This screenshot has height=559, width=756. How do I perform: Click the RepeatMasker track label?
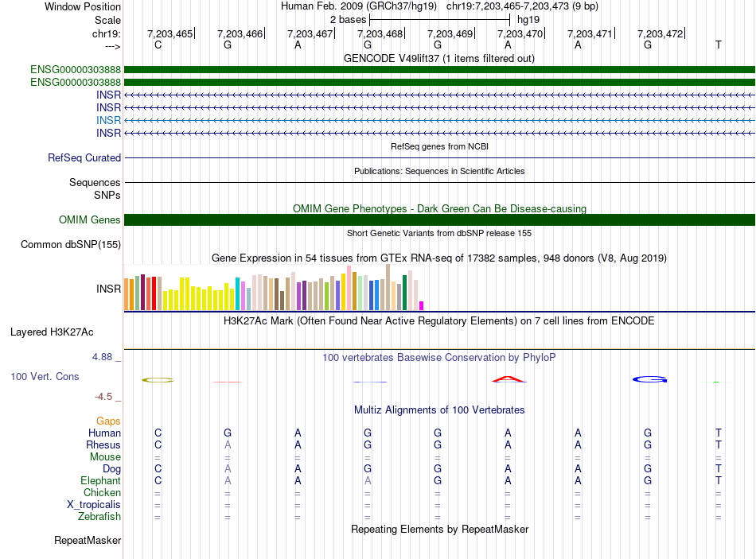88,540
